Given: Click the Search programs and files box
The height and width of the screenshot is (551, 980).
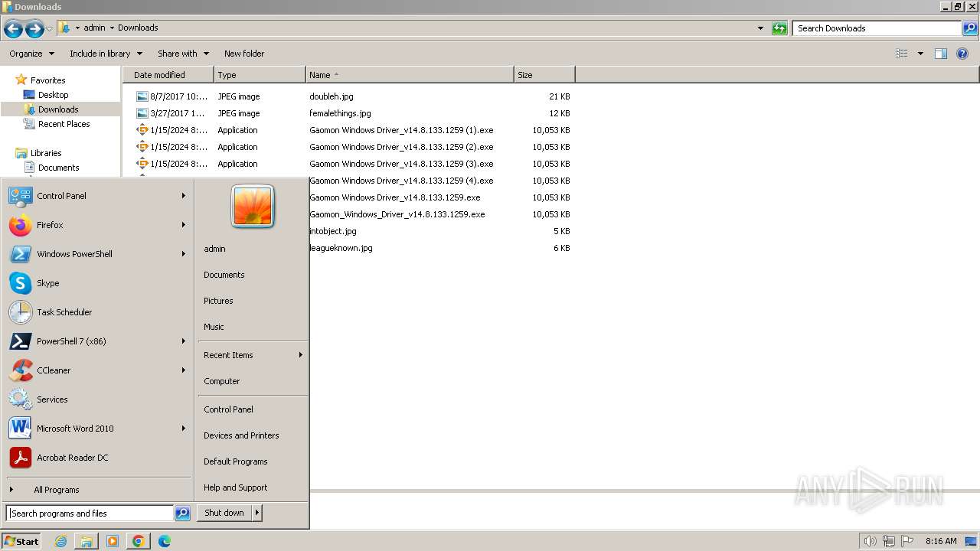Looking at the screenshot, I should [90, 514].
